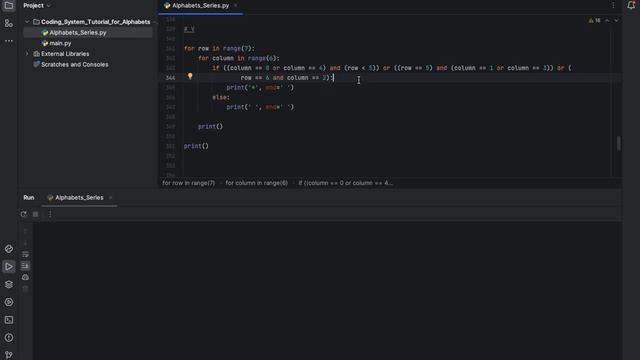Rerun Alphabets_Series in Run panel

24,214
